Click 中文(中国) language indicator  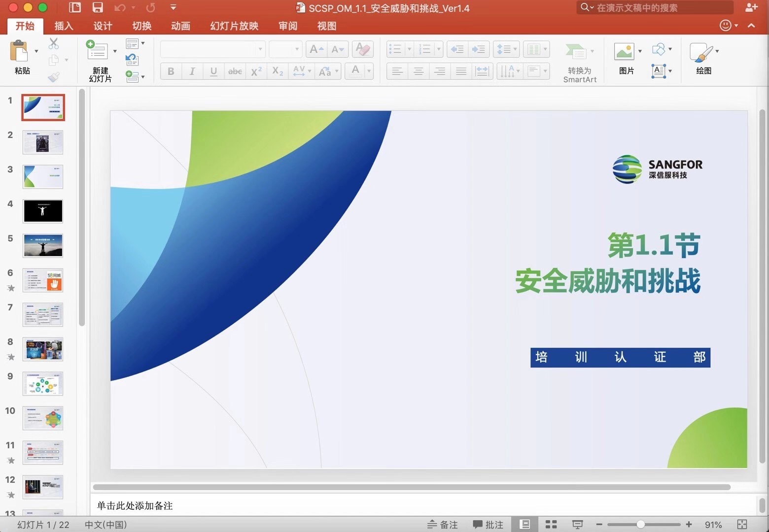[105, 525]
